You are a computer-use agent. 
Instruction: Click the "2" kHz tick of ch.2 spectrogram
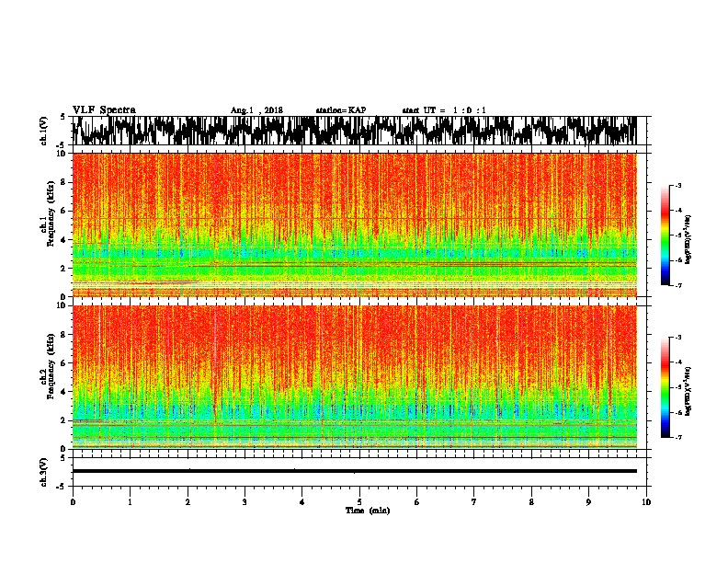64,420
